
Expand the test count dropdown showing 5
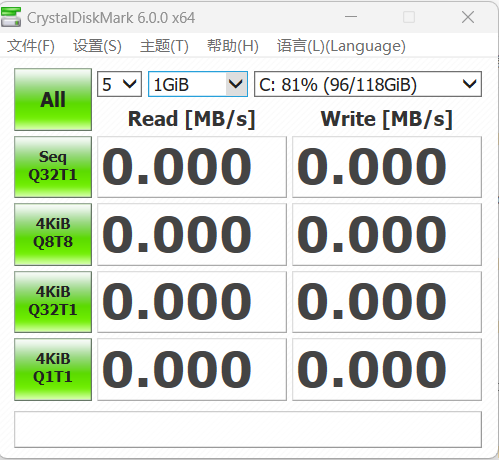tap(119, 84)
